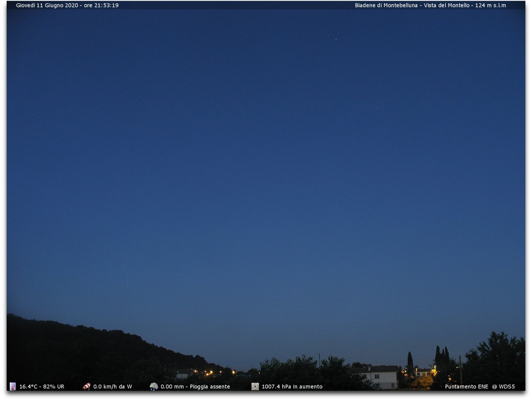This screenshot has height=399, width=532.
Task: Select the 'Vista del Montello' caption
Action: (x=447, y=5)
